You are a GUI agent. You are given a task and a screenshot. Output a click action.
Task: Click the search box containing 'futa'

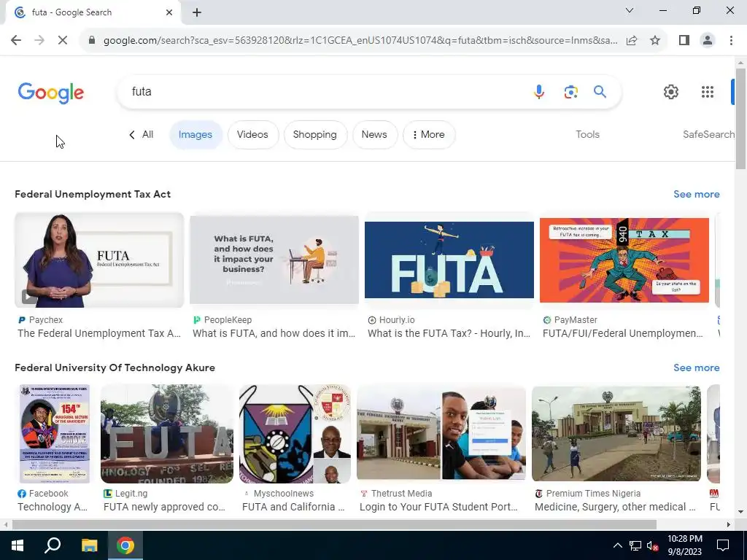[x=329, y=91]
